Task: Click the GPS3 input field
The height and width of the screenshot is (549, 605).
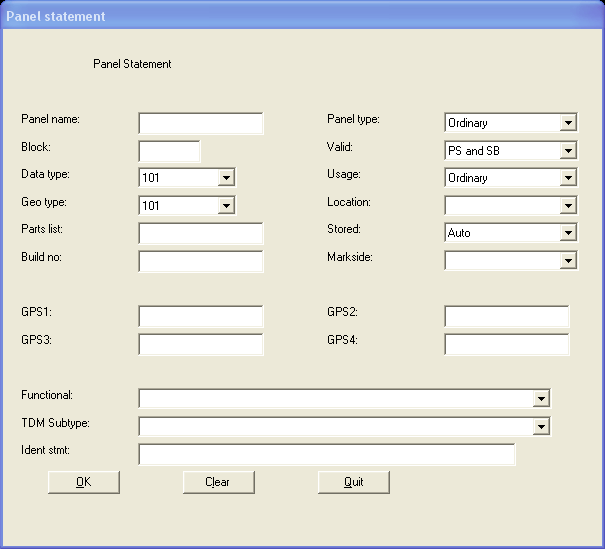Action: [201, 345]
